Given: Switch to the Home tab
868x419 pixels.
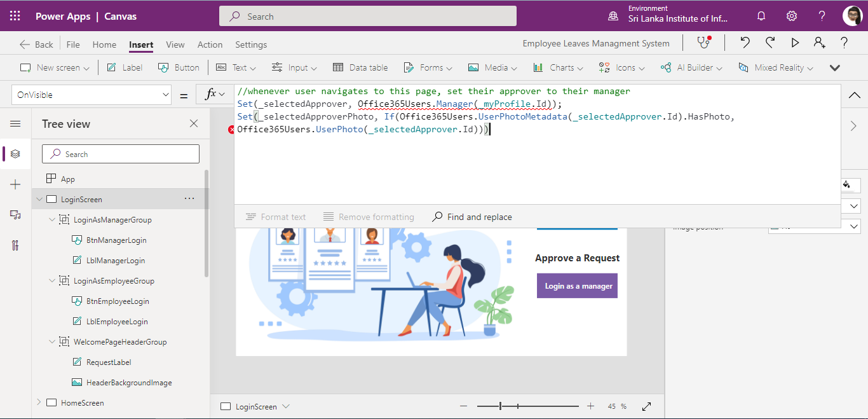Looking at the screenshot, I should (x=104, y=45).
